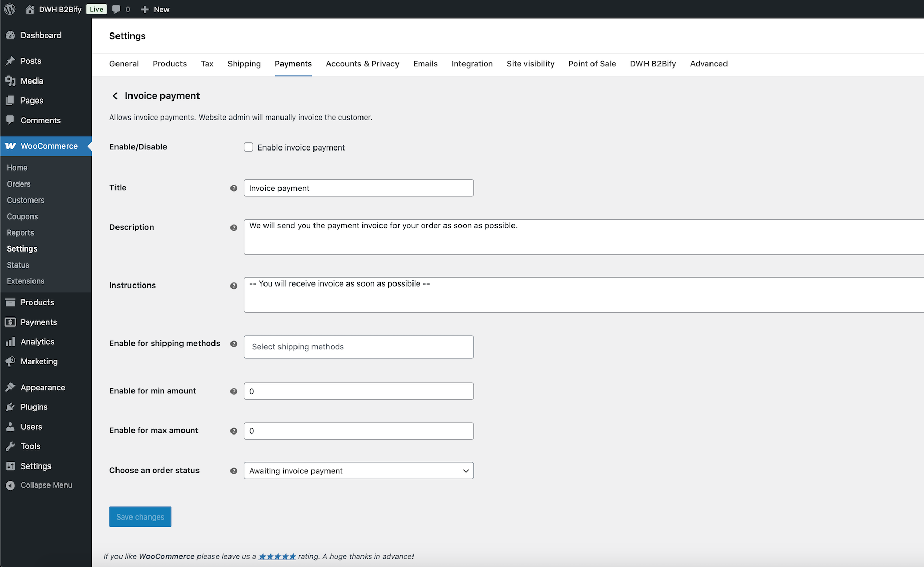924x567 pixels.
Task: Open the Shipping tab
Action: [244, 64]
